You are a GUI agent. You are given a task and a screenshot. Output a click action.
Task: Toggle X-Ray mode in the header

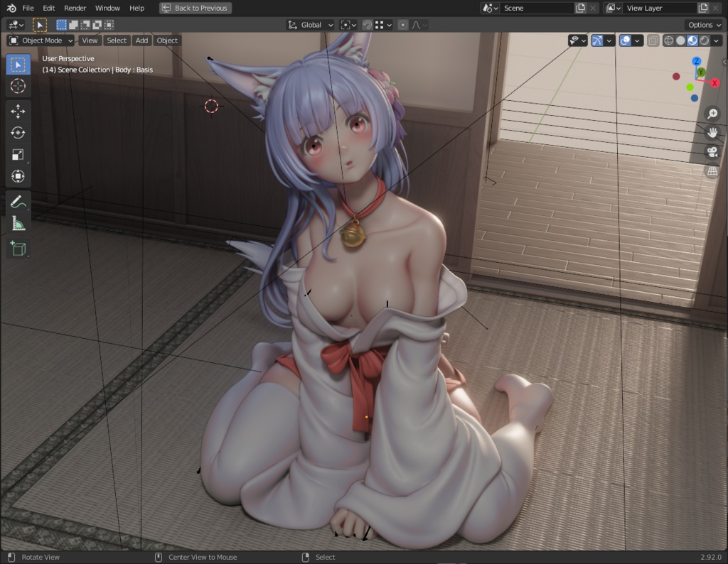point(652,40)
